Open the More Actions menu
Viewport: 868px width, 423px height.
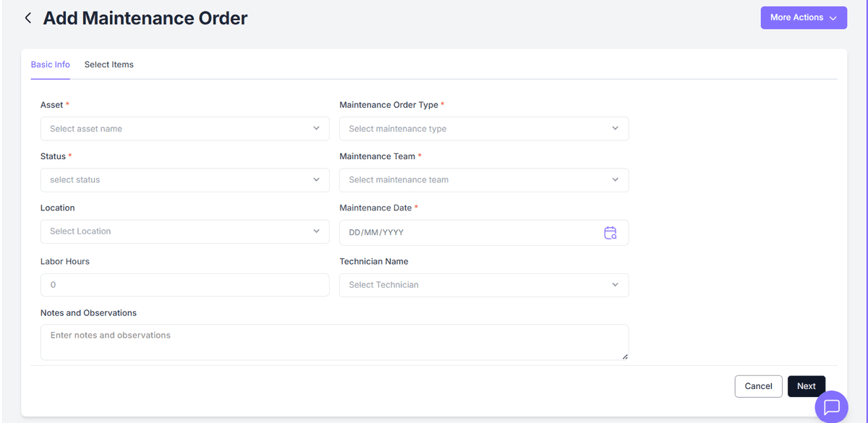pos(797,17)
